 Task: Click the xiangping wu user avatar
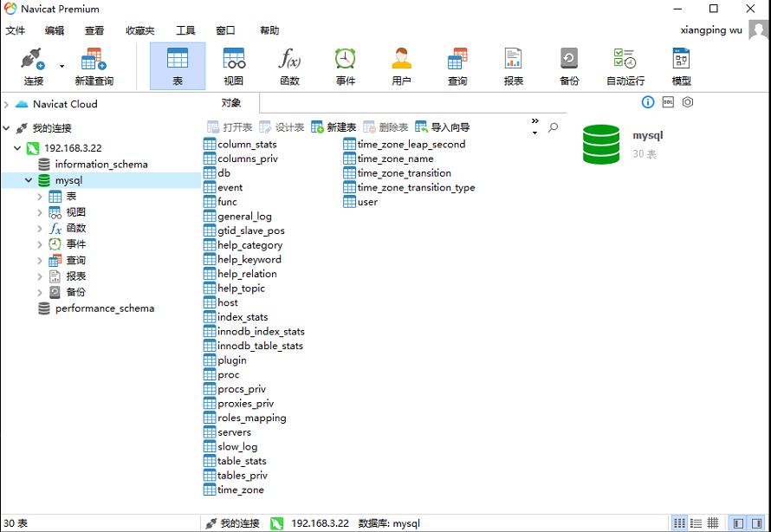(x=759, y=29)
